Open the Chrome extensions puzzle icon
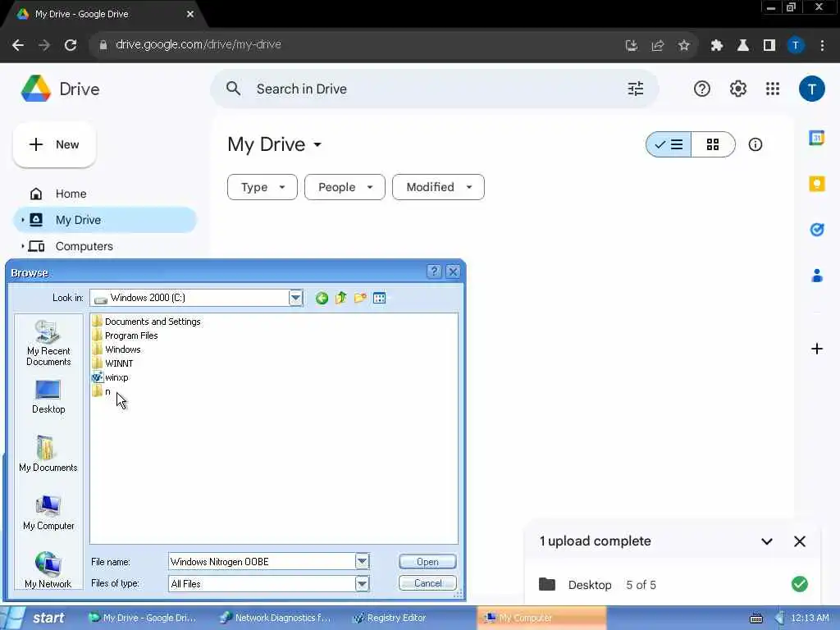840x630 pixels. point(717,46)
